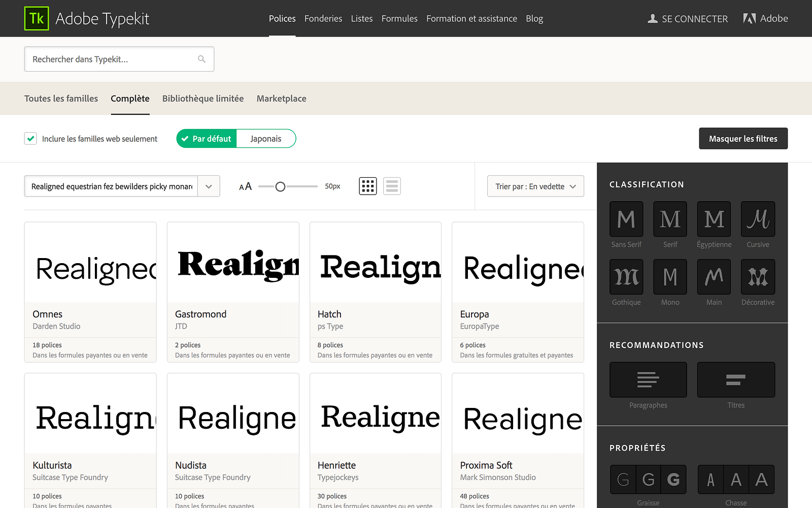Open Formation et assistance menu item
Image resolution: width=812 pixels, height=508 pixels.
pos(471,19)
